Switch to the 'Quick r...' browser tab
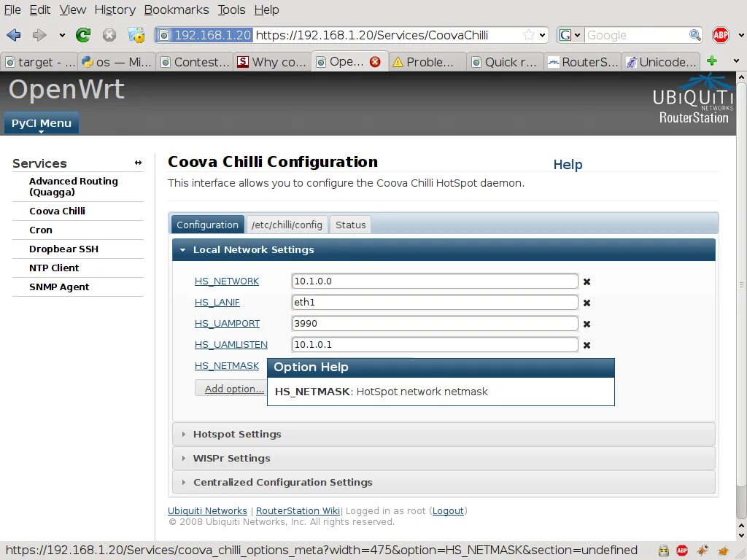 pos(505,62)
